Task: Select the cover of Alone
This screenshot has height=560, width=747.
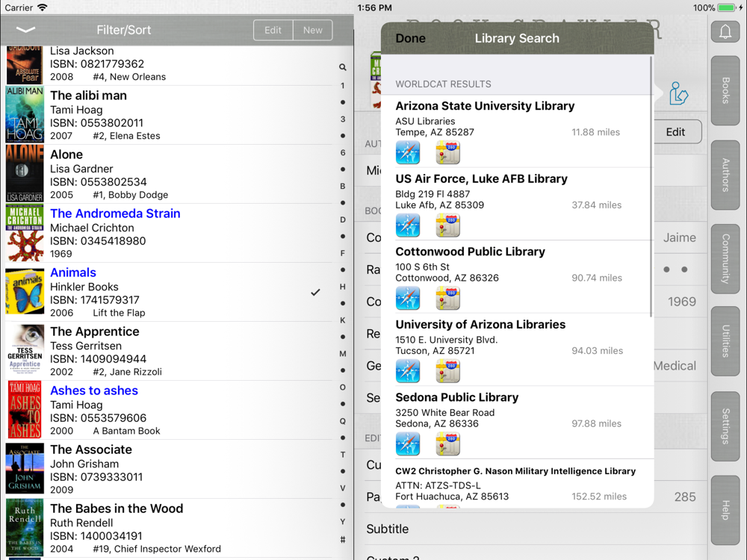Action: point(25,174)
